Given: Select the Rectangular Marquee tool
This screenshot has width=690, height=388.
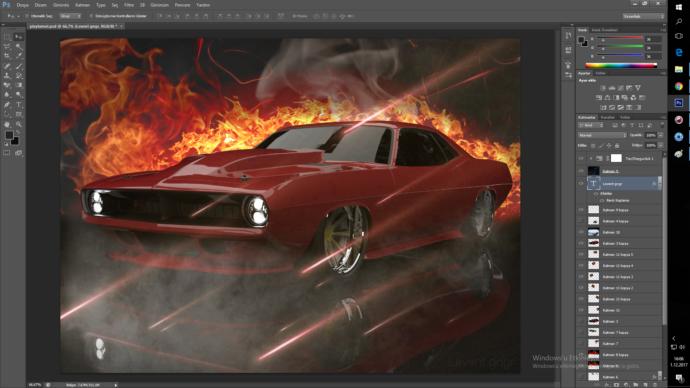Looking at the screenshot, I should [7, 37].
